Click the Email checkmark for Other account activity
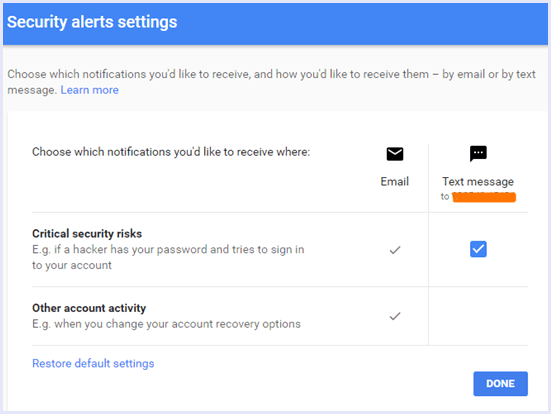 [x=395, y=316]
